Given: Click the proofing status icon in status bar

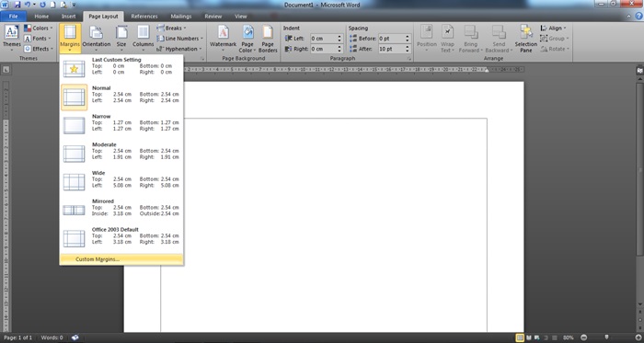Looking at the screenshot, I should pyautogui.click(x=75, y=337).
